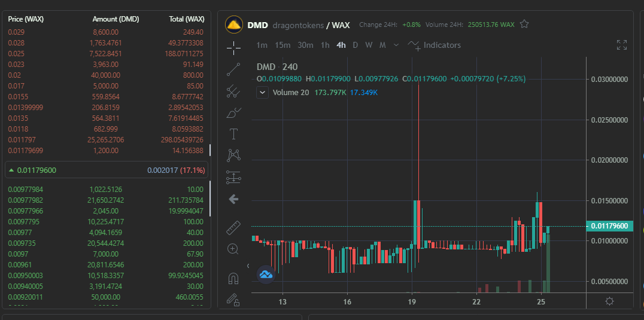644x320 pixels.
Task: Click the date label 19 on time axis
Action: point(412,302)
